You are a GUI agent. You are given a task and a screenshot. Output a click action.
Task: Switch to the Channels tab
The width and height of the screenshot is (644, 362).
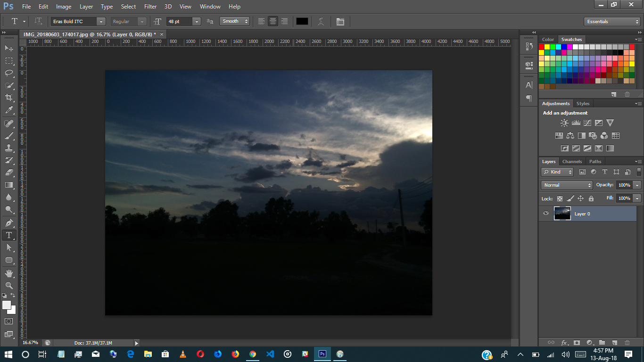572,161
